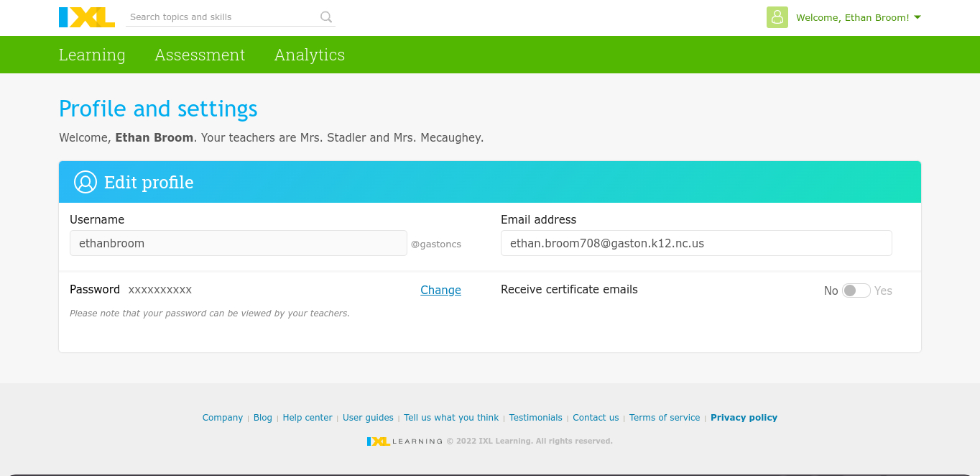
Task: Open the Privacy policy page
Action: coord(744,417)
